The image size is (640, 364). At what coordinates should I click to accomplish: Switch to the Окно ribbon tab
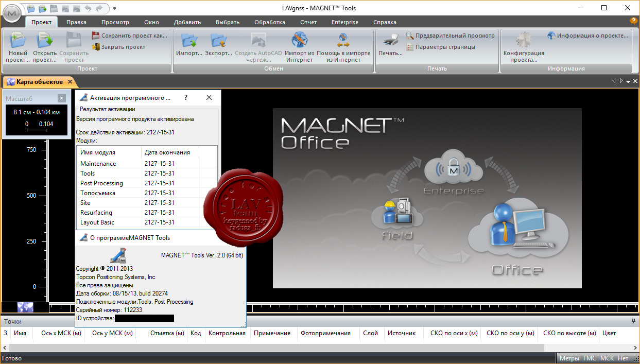pyautogui.click(x=151, y=22)
